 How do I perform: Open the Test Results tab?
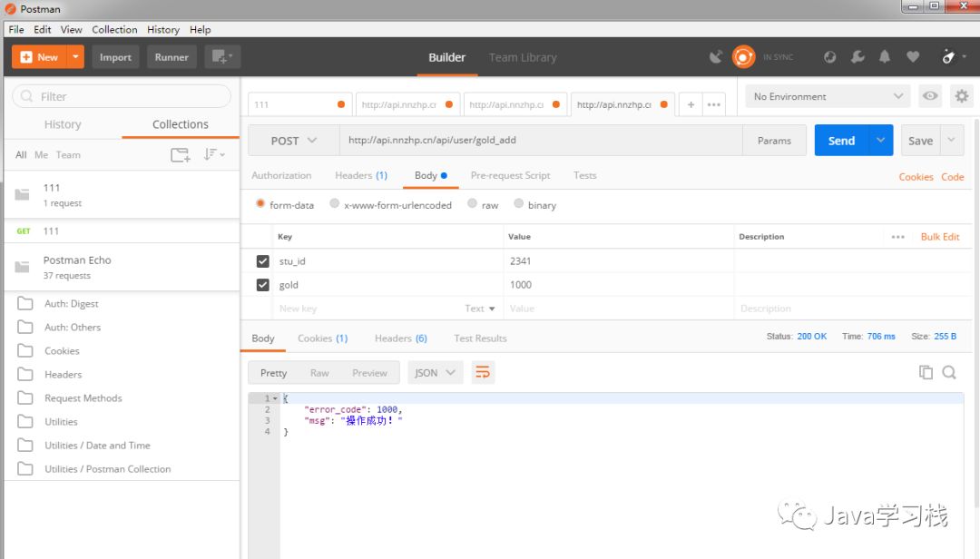pyautogui.click(x=480, y=338)
